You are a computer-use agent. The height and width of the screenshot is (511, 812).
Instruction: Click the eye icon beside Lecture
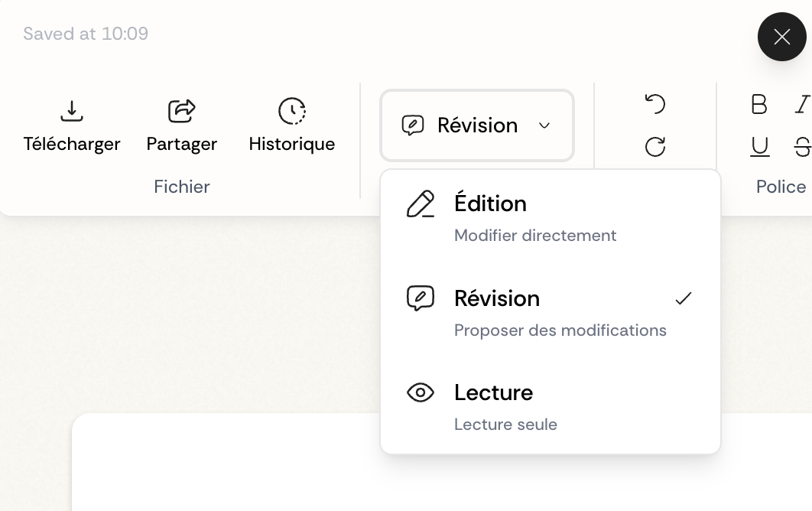[x=421, y=393]
